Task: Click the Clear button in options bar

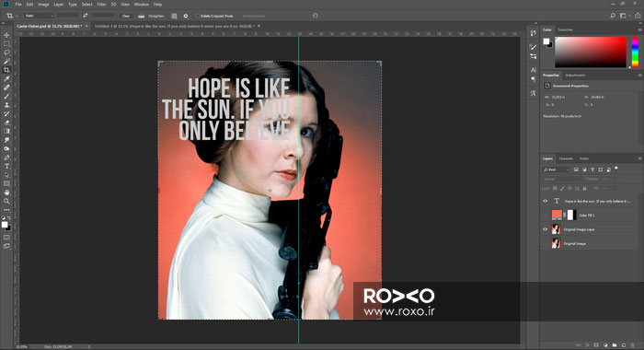Action: [x=126, y=16]
